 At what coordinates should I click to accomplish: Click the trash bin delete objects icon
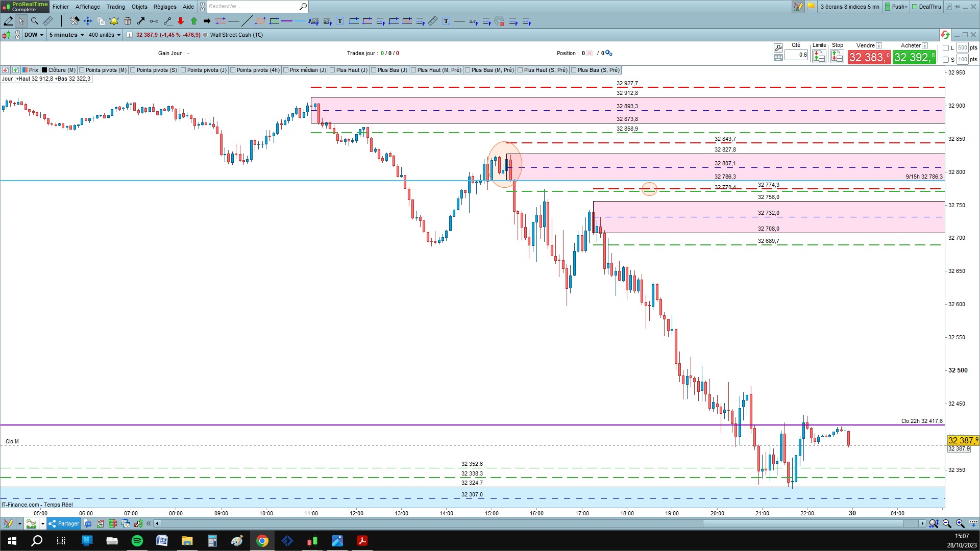pyautogui.click(x=128, y=21)
